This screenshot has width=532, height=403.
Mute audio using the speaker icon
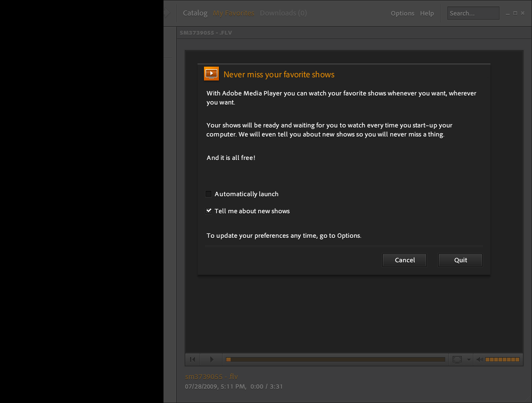click(479, 359)
